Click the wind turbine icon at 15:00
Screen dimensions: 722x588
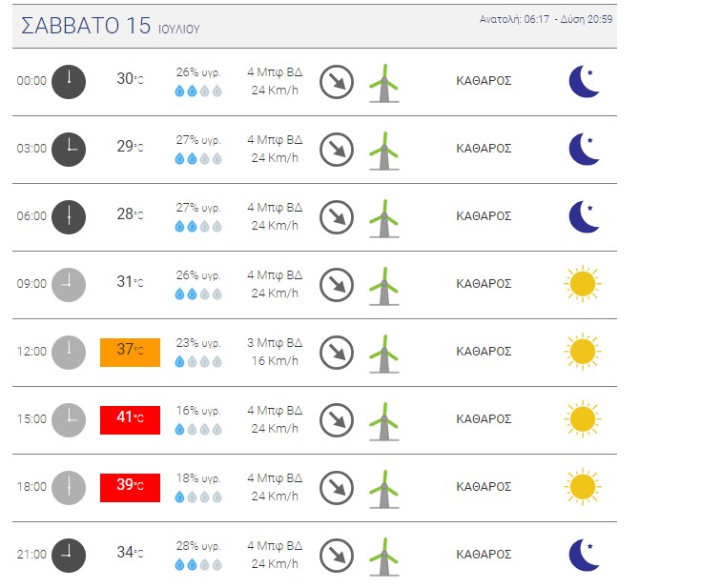pos(384,421)
